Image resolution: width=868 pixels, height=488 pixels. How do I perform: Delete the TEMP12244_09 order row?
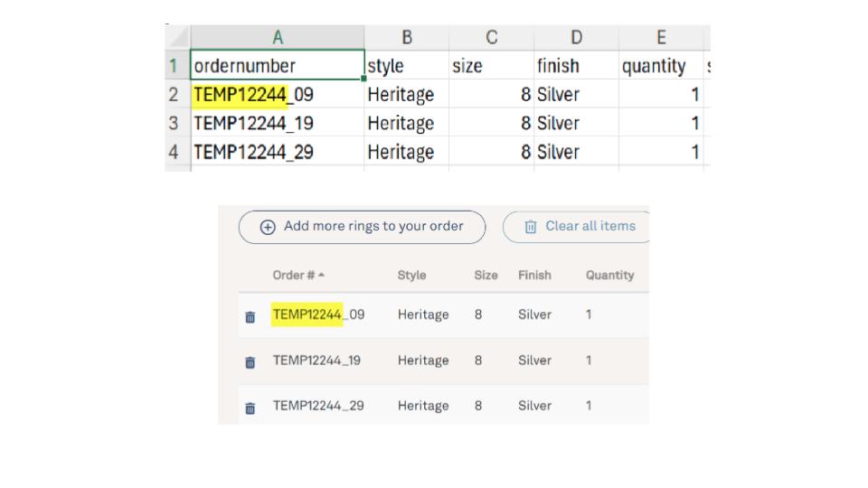pos(250,316)
